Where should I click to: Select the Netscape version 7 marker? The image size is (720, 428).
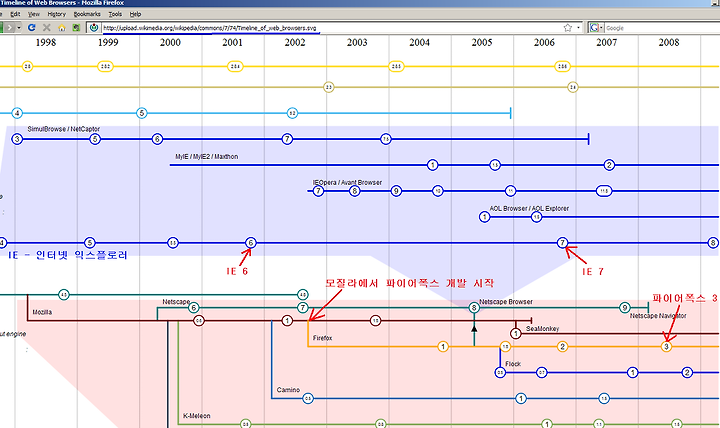[x=303, y=308]
